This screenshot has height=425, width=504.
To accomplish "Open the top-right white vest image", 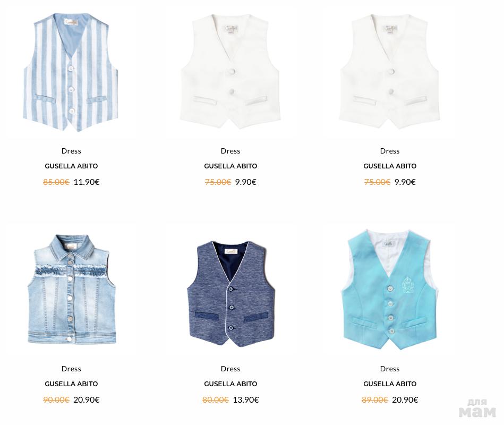I will [x=390, y=71].
